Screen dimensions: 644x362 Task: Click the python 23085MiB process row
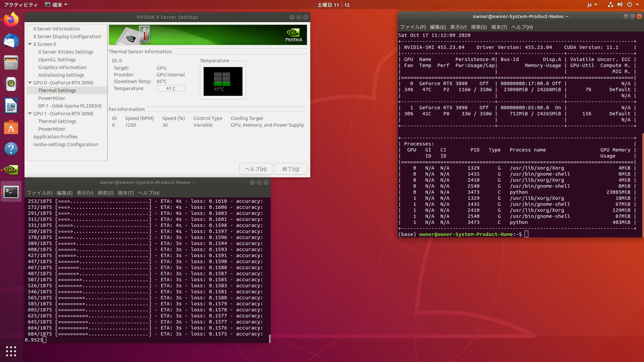[x=517, y=192]
